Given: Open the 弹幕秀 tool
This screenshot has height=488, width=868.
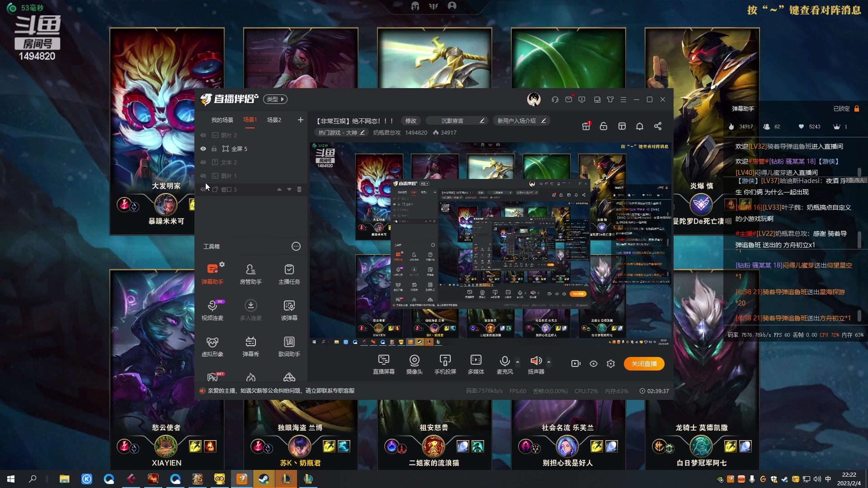Looking at the screenshot, I should coord(250,346).
